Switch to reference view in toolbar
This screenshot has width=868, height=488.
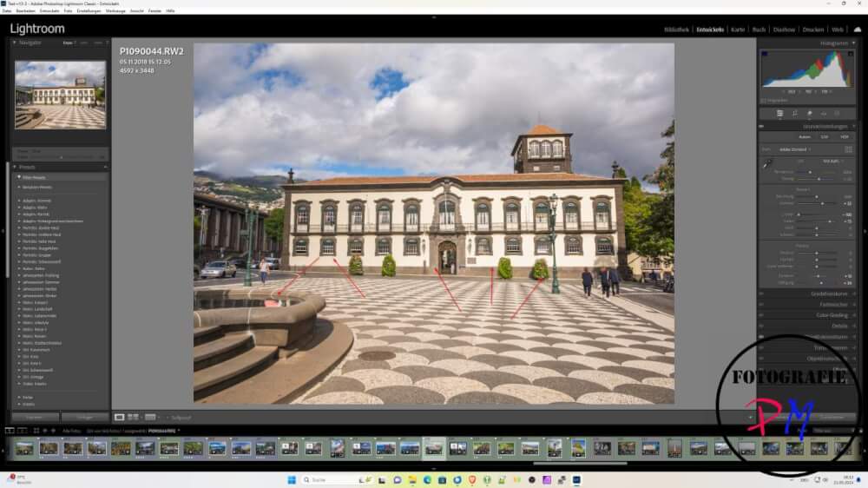coord(150,417)
